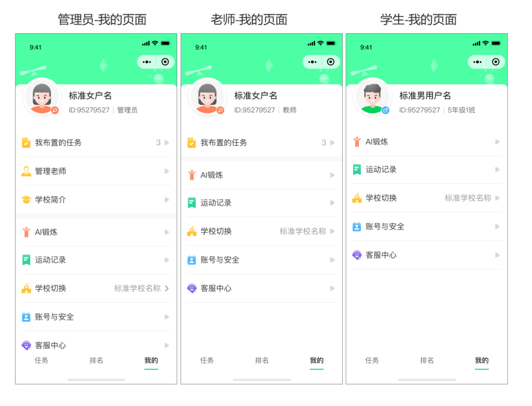Switch to 排名 tab on admin page
Screen dimensions: 532x406
click(x=96, y=361)
